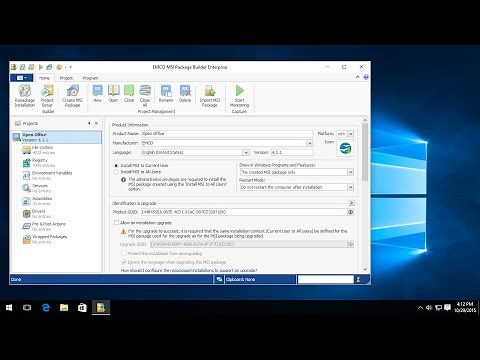
Task: Click the quick access green run icon
Action: 41,67
